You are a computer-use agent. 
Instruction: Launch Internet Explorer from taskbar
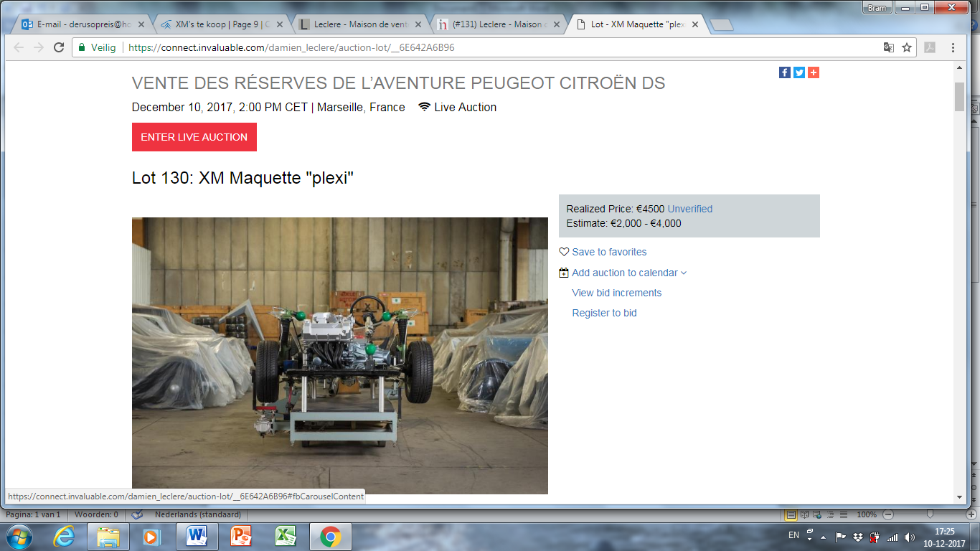pos(64,537)
